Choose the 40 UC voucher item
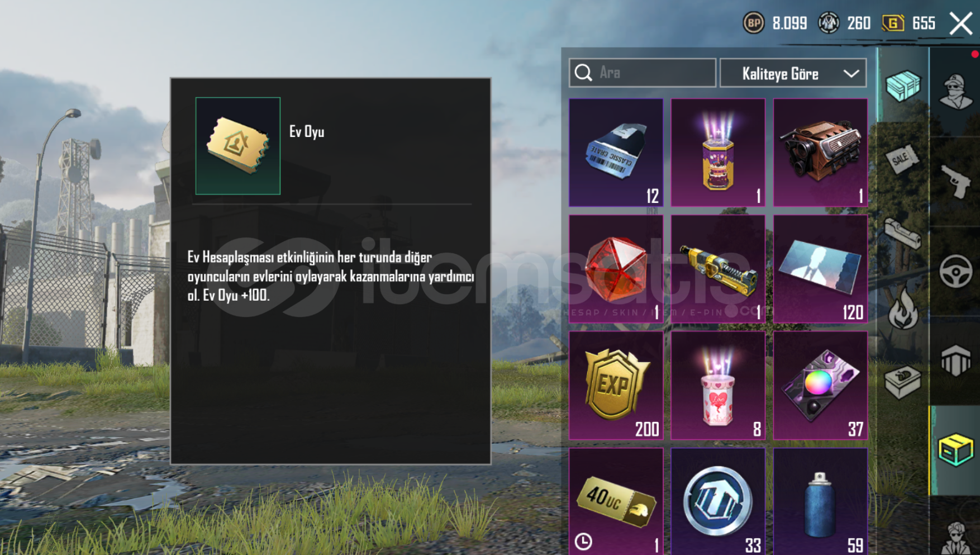The image size is (980, 555). (x=616, y=501)
